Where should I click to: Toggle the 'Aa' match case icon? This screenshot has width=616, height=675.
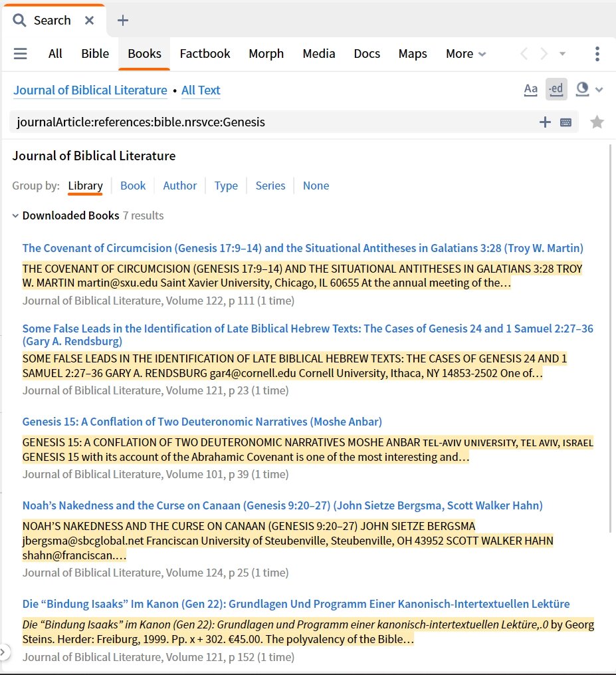(530, 88)
